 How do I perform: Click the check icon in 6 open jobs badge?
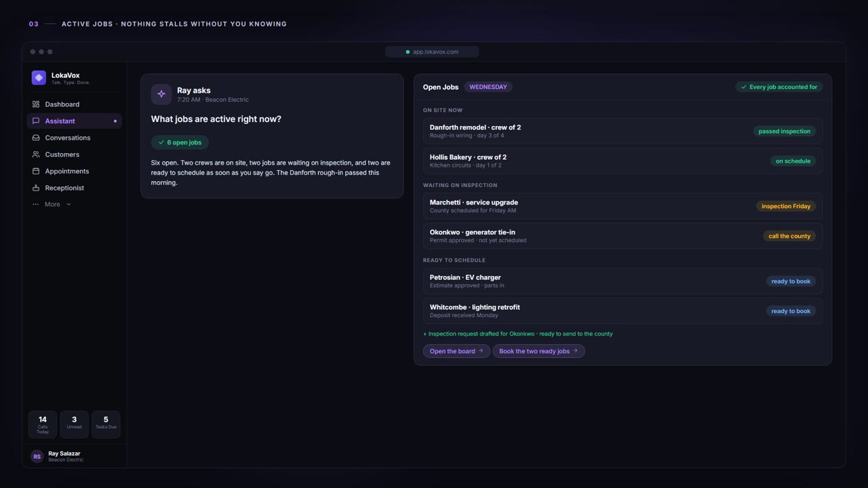(161, 142)
